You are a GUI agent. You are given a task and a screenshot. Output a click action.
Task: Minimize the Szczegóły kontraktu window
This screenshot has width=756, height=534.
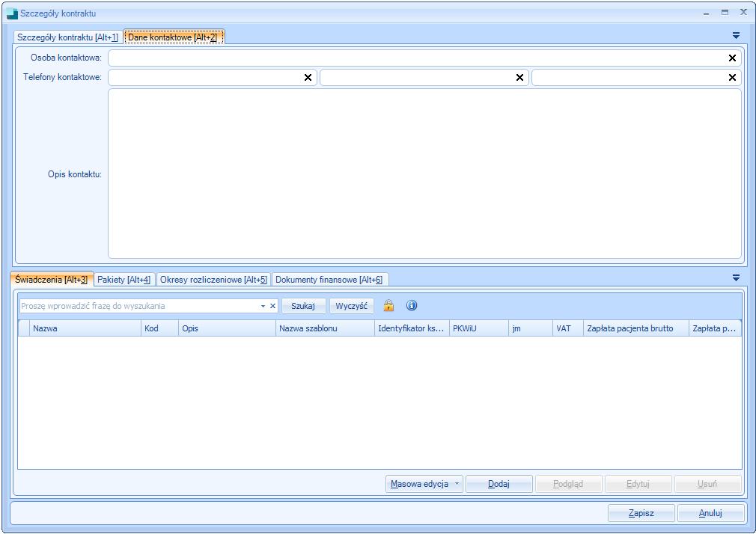(x=707, y=13)
